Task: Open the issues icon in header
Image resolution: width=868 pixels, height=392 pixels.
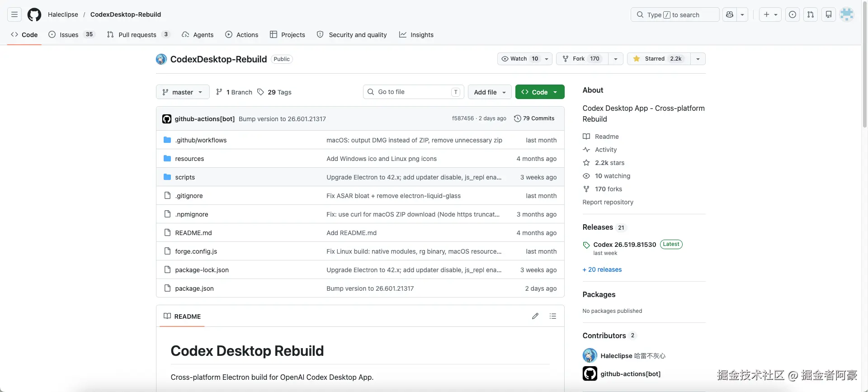Action: [793, 14]
